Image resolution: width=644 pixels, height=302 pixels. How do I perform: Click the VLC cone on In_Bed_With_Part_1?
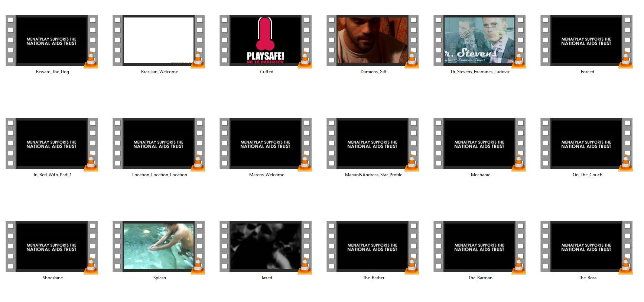(91, 163)
